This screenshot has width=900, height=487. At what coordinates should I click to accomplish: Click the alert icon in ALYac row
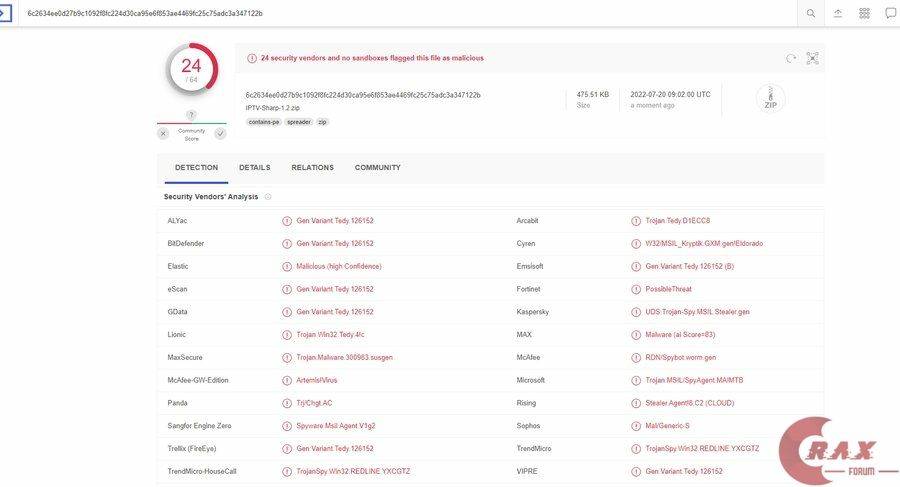click(287, 221)
